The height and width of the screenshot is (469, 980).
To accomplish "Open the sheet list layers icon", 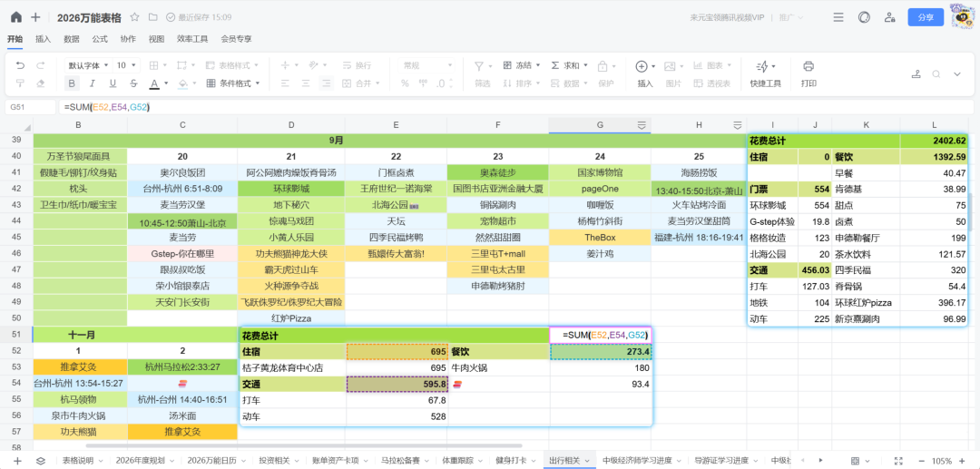I will coord(41,461).
